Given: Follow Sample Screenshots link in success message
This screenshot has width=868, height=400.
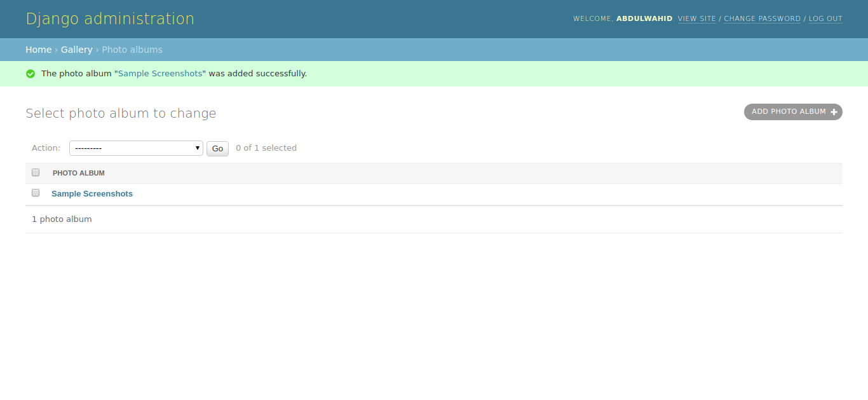Looking at the screenshot, I should click(x=160, y=74).
